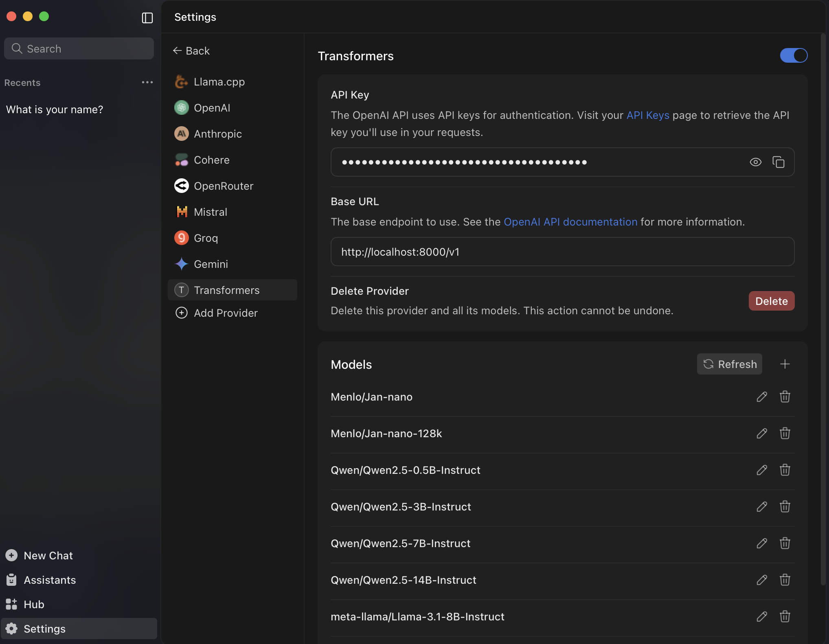Open Recents options three-dot menu

[147, 82]
